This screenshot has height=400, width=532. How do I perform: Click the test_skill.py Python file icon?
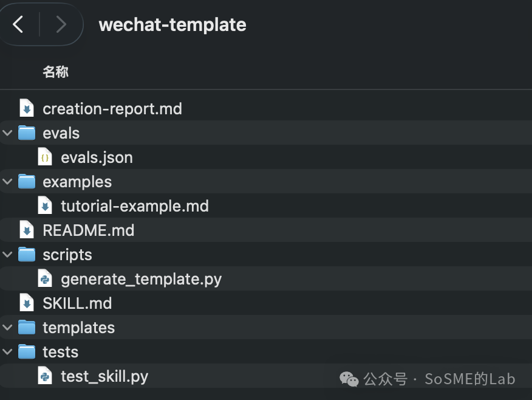tap(45, 376)
